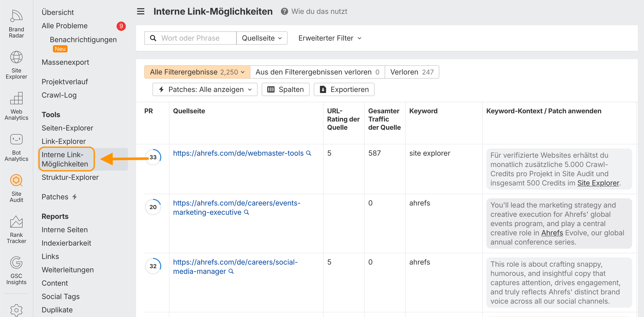
Task: Click the PR 33 score circle
Action: tap(153, 157)
